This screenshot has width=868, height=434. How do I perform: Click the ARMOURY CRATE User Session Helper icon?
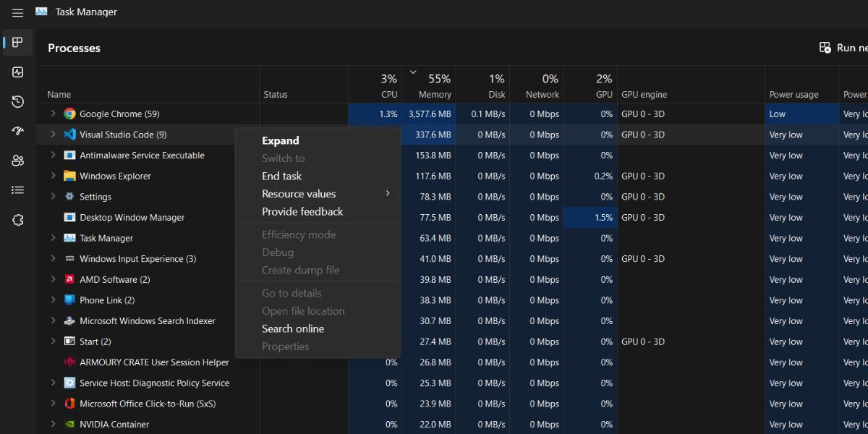(x=69, y=362)
